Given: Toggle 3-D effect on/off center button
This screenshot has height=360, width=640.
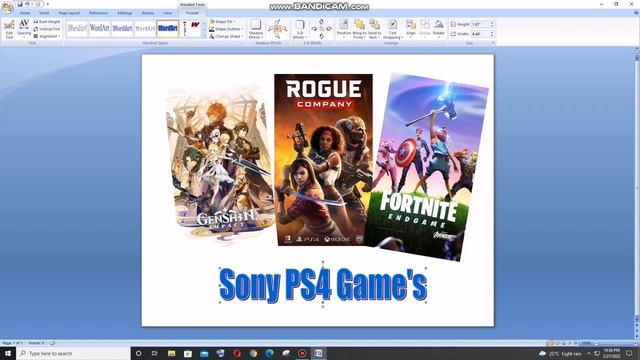Looking at the screenshot, I should [322, 29].
